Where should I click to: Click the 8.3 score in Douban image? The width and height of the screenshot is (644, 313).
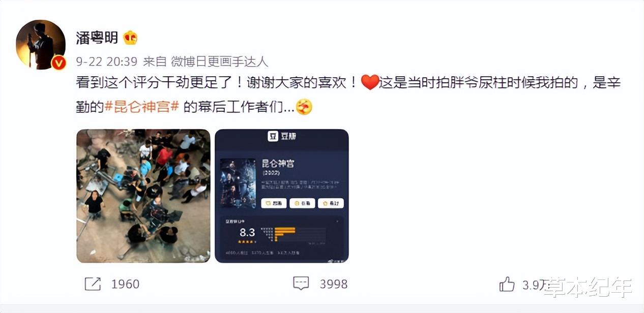tap(247, 232)
